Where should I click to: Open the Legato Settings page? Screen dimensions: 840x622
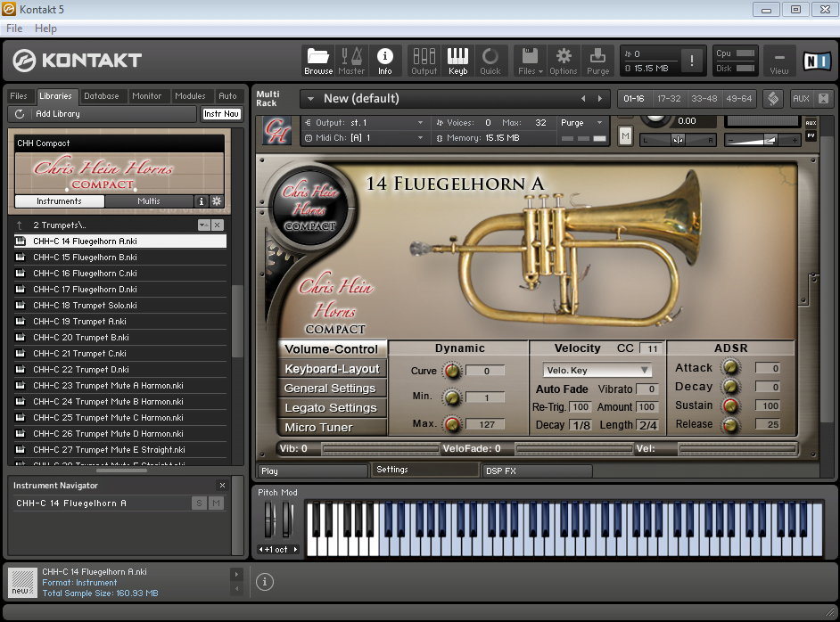tap(332, 408)
